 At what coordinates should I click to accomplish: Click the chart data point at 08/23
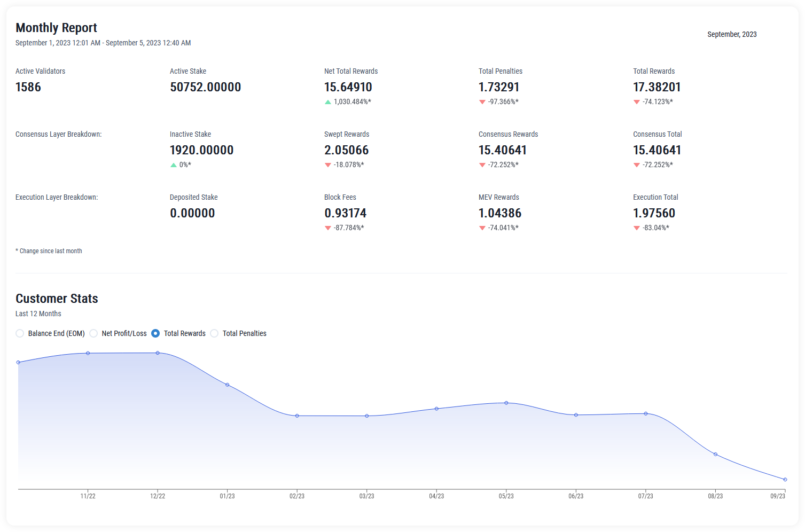coord(716,455)
